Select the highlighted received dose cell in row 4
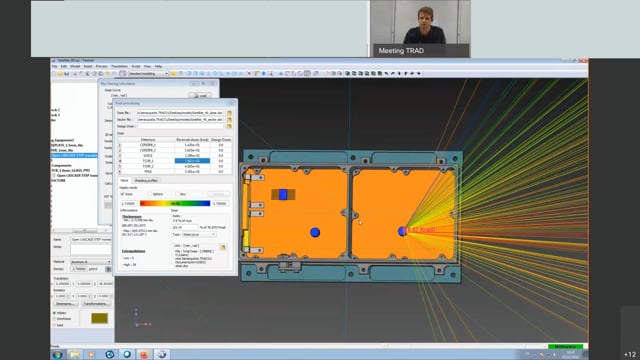 click(x=192, y=161)
